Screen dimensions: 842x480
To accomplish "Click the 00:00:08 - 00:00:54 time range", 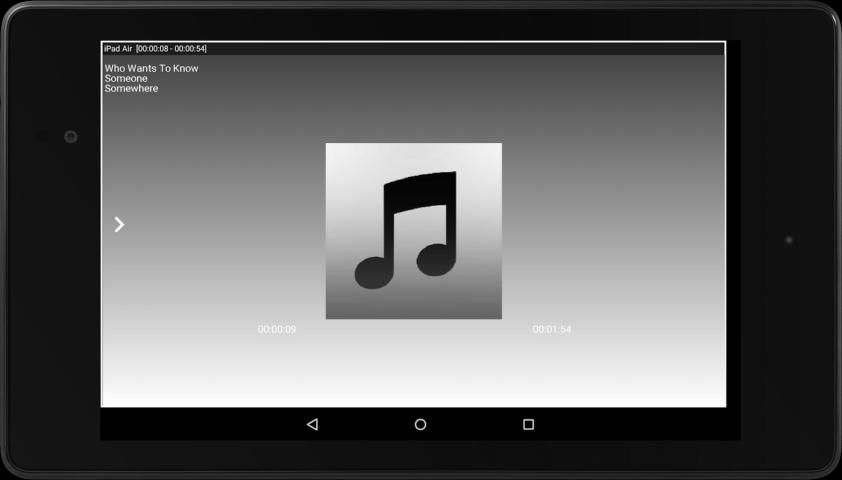I will 171,49.
